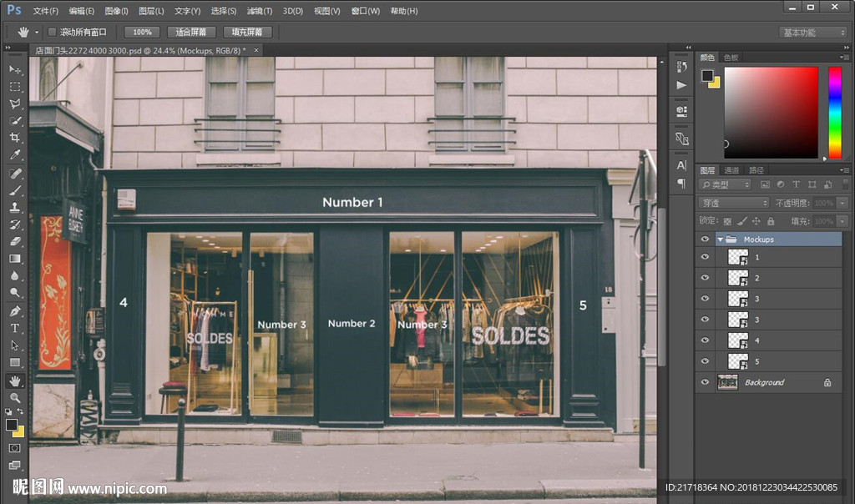Enable the 滚动所有窗口 checkbox

[52, 32]
